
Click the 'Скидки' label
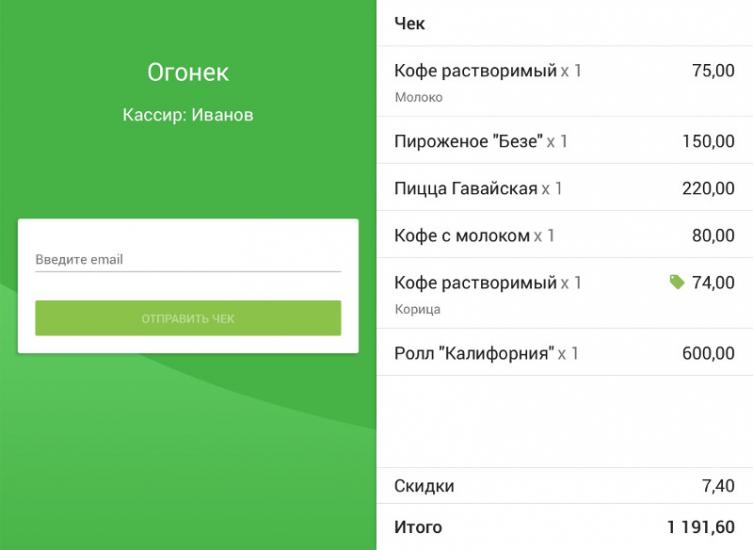(x=424, y=486)
